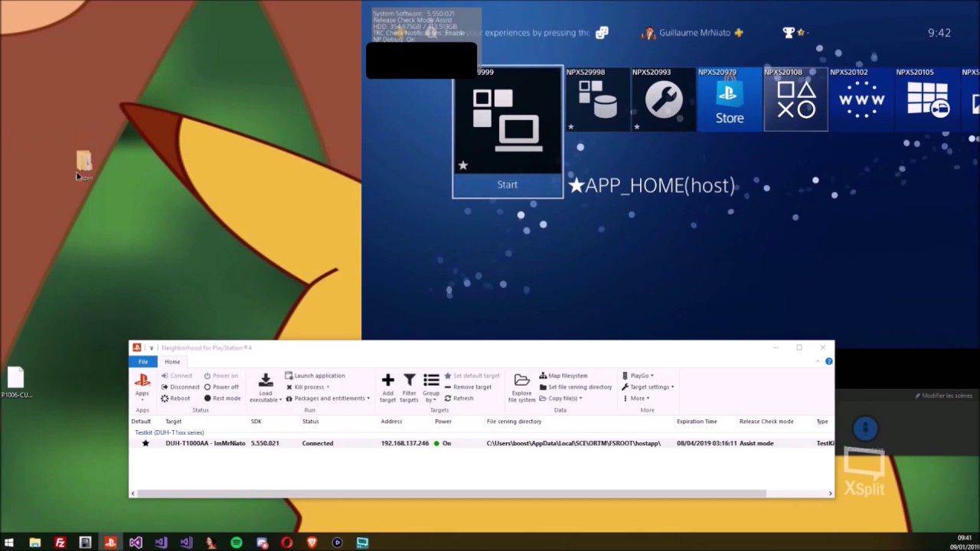Screen dimensions: 980x551
Task: Open the PlayGo dropdown menu
Action: [637, 376]
